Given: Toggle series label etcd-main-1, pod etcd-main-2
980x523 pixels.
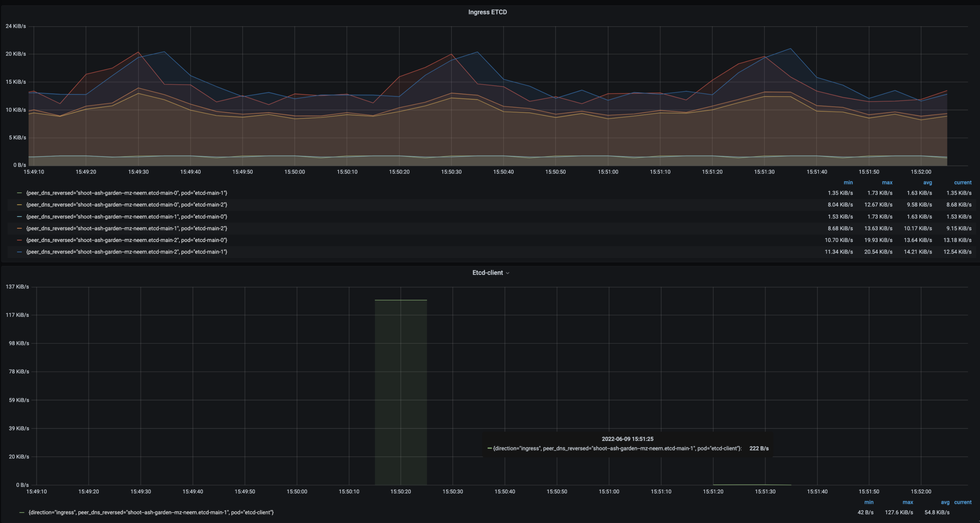Looking at the screenshot, I should point(126,228).
